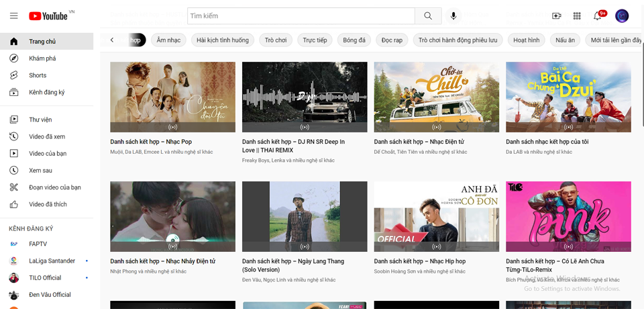
Task: Select the Âm nhạc filter chip
Action: [x=168, y=40]
